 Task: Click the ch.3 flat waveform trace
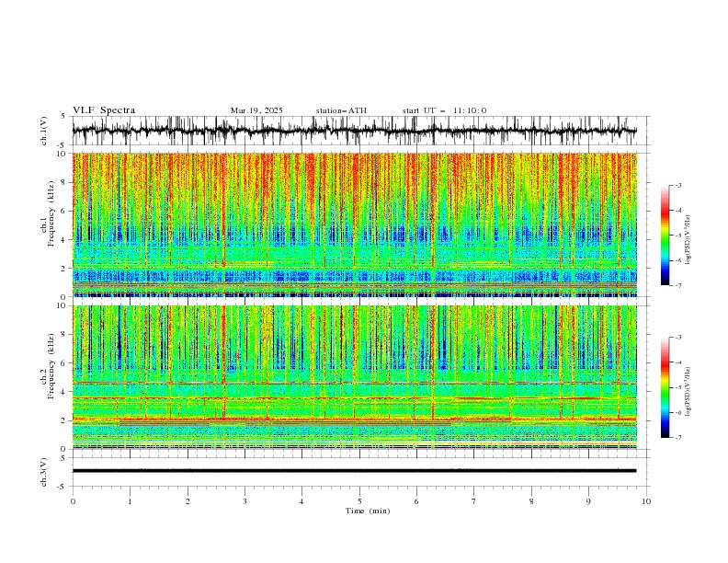click(x=355, y=471)
